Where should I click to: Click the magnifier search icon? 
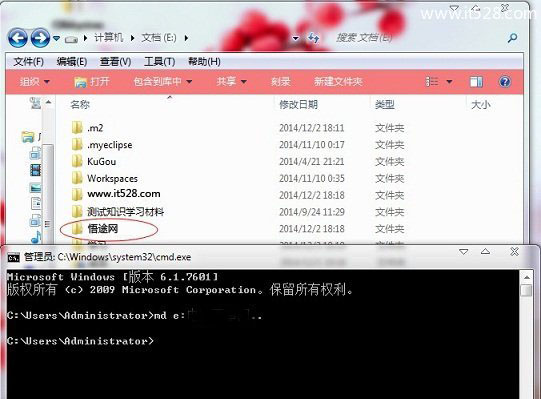513,38
